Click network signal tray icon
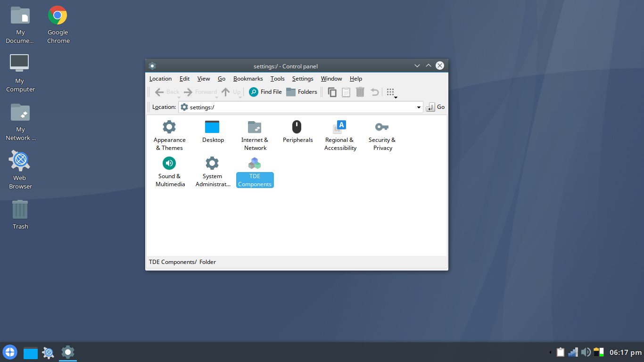Image resolution: width=644 pixels, height=362 pixels. [573, 352]
